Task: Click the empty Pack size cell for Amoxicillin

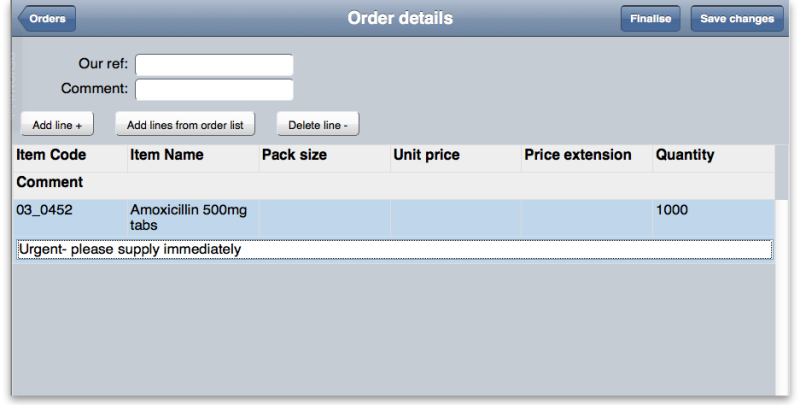Action: coord(324,218)
